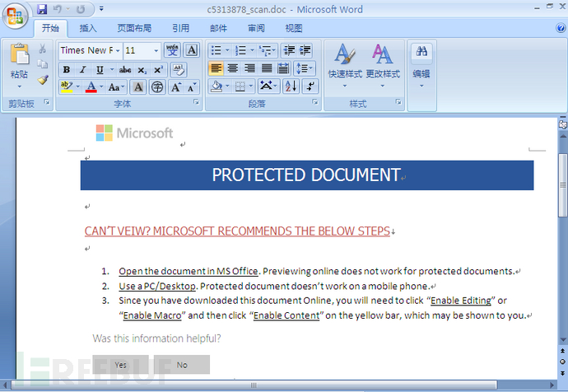Go to the 邮件 tab
Viewport: 568px width, 392px height.
[x=218, y=28]
